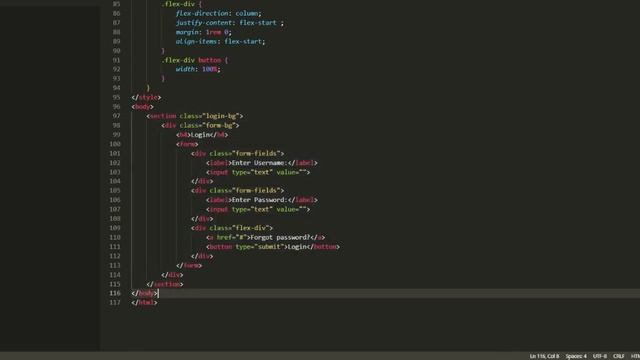The height and width of the screenshot is (360, 640).
Task: Click gutter line number 100
Action: pyautogui.click(x=115, y=144)
